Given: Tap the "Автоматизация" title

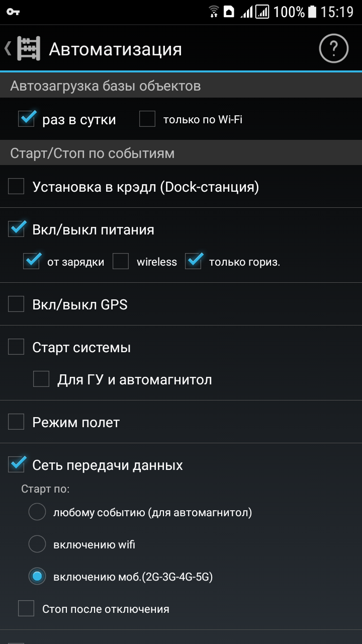Looking at the screenshot, I should [115, 49].
